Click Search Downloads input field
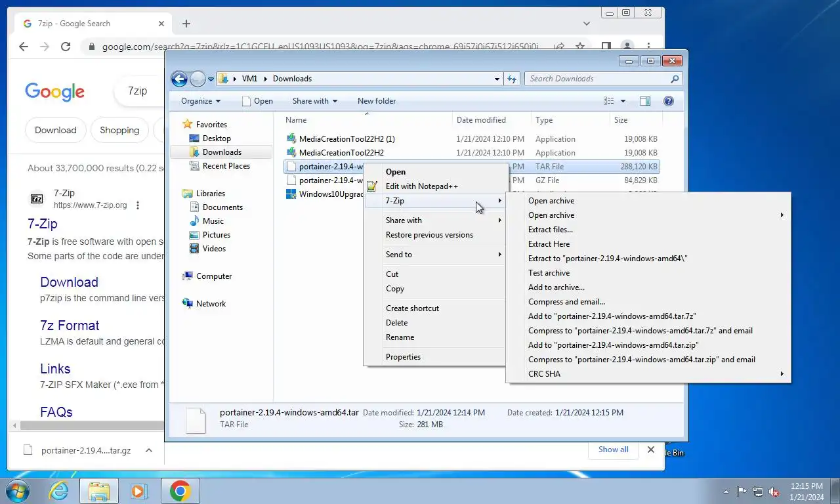840x504 pixels. [x=597, y=79]
